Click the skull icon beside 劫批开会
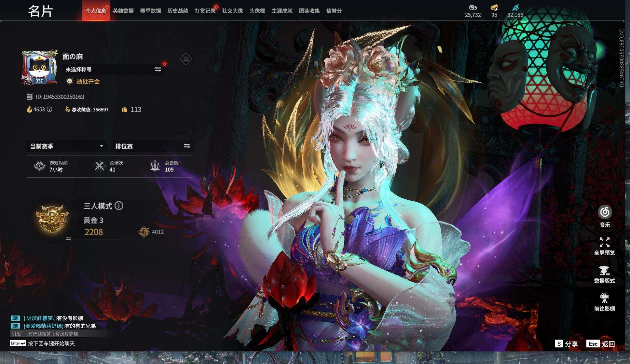 click(x=69, y=81)
